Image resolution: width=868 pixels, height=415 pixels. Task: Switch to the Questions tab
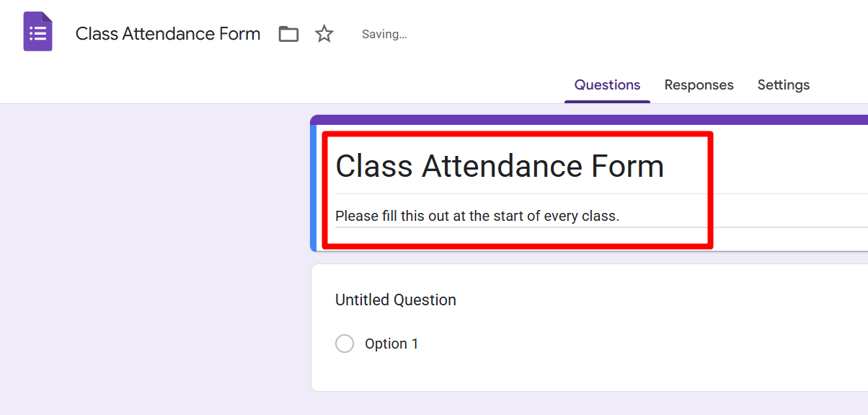[607, 85]
